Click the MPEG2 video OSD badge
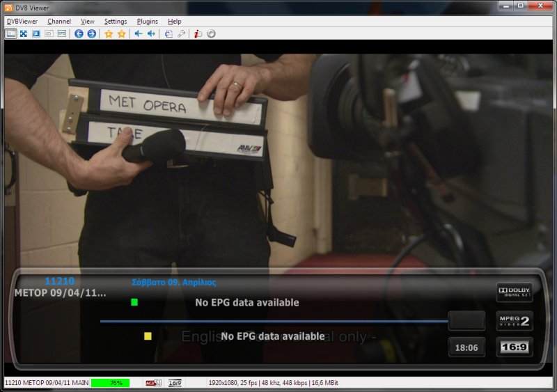Viewport: 557px width, 392px height. (x=514, y=321)
